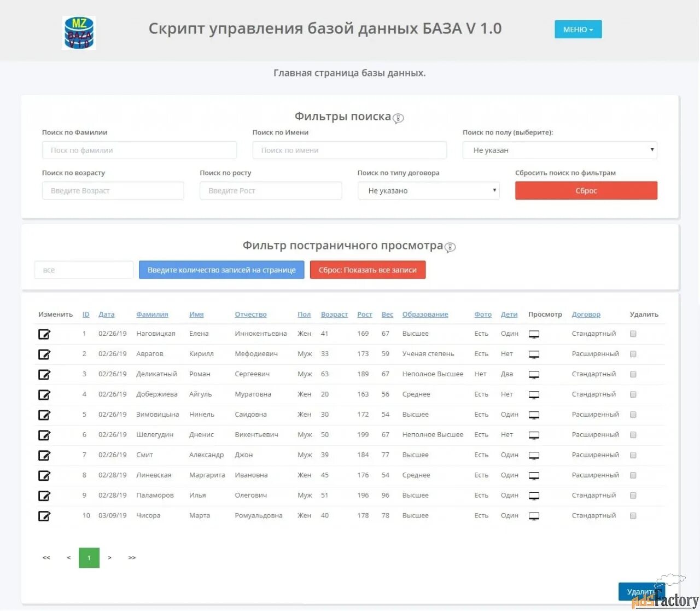Image resolution: width=700 pixels, height=611 pixels.
Task: Tick delete checkbox for Добержиева
Action: (x=633, y=395)
